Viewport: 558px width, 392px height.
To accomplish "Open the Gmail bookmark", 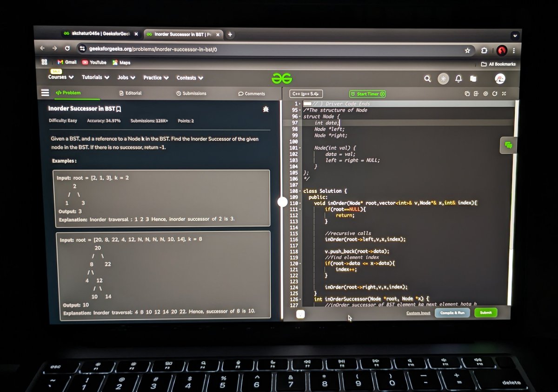I will click(x=67, y=62).
